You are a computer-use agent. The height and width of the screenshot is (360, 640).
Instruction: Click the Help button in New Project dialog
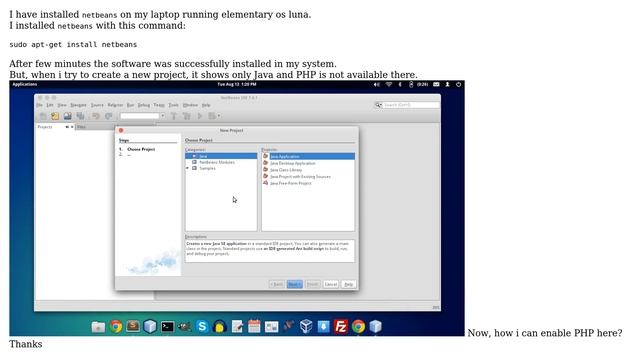pos(348,284)
